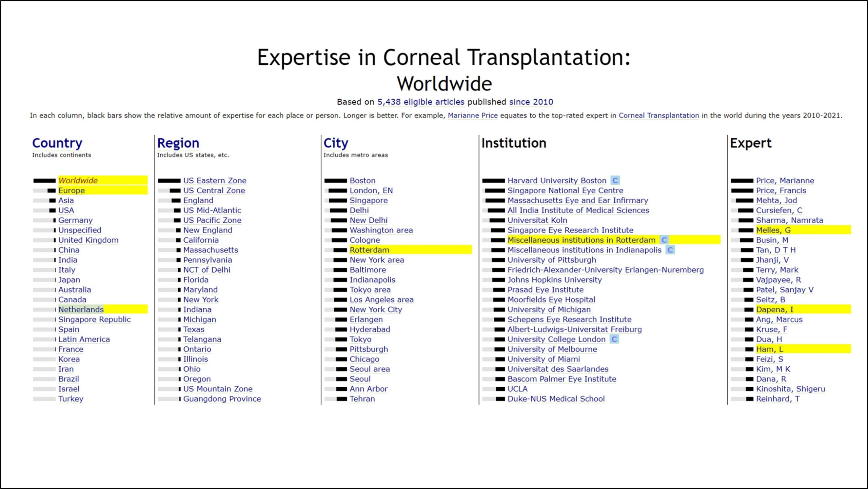Choose Netherlands in the Country column
The image size is (868, 489).
[x=81, y=309]
